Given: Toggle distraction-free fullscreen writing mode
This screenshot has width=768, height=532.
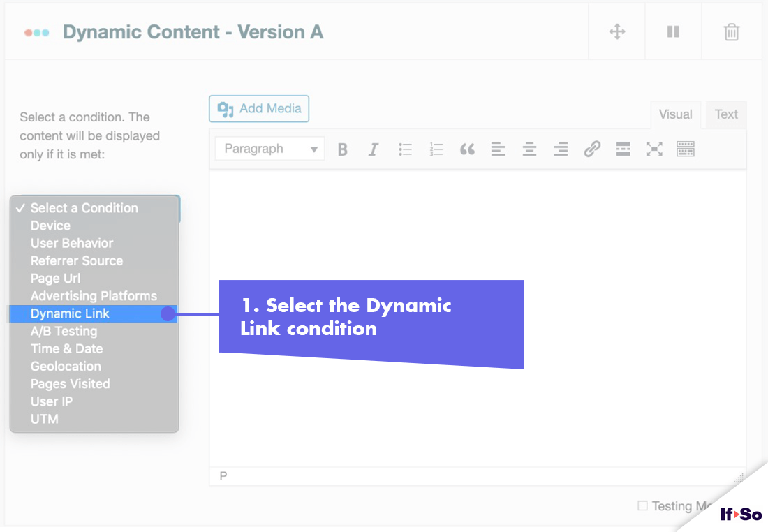Looking at the screenshot, I should pyautogui.click(x=653, y=149).
